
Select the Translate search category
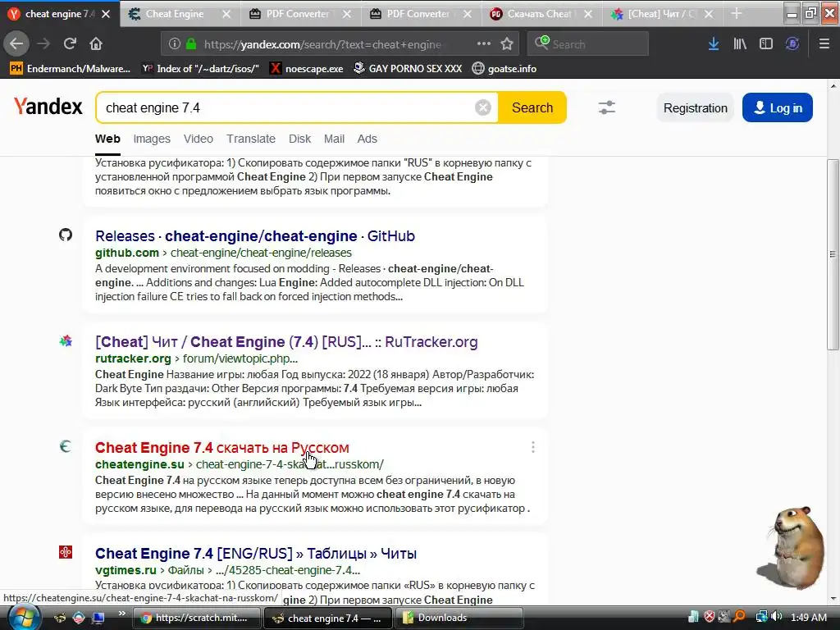251,139
